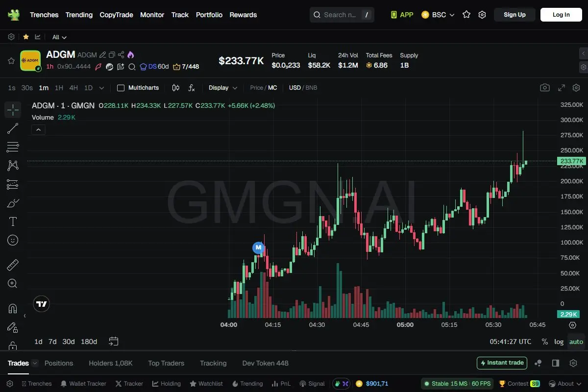Open the All filter dropdown
Screen dimensions: 588x392
pos(59,37)
